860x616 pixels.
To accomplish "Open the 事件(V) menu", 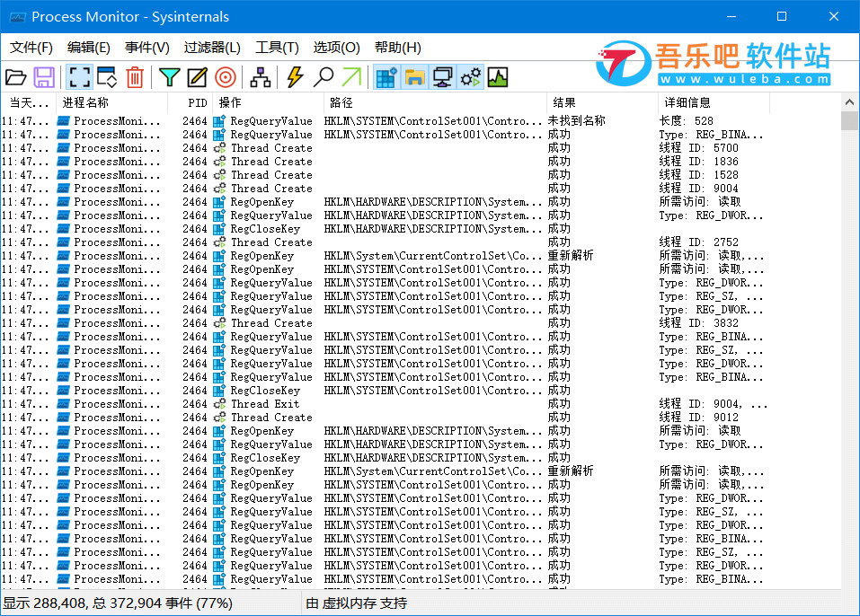I will [147, 48].
